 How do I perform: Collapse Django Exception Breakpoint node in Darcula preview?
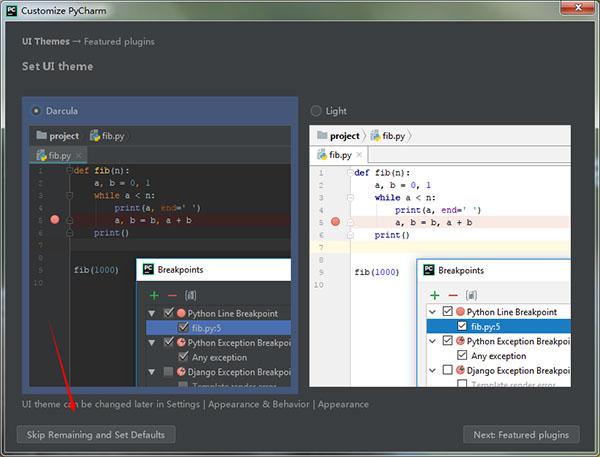[x=152, y=372]
